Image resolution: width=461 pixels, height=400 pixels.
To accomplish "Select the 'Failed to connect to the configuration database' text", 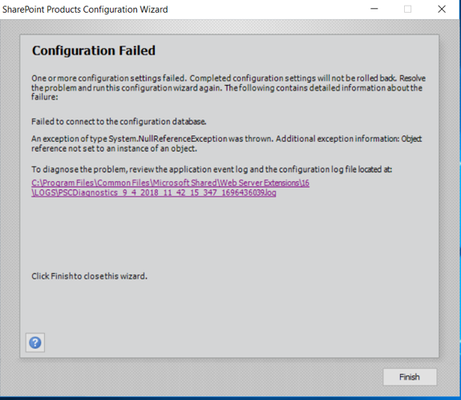I will (119, 122).
